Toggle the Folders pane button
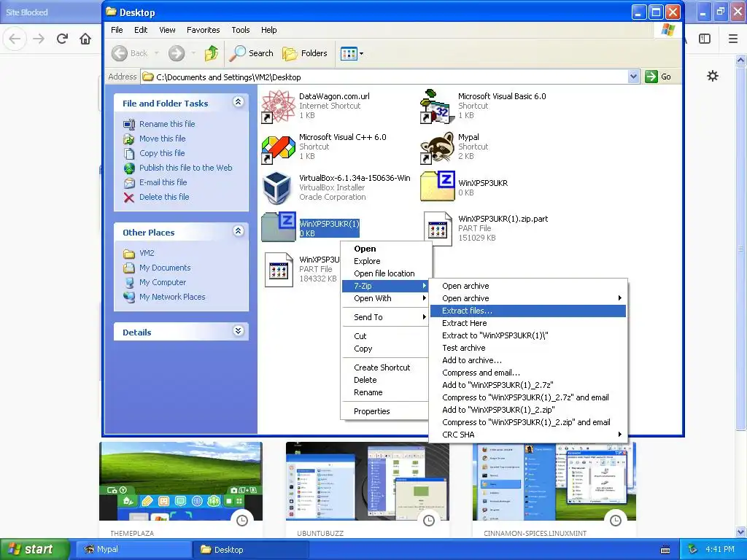 click(x=304, y=53)
